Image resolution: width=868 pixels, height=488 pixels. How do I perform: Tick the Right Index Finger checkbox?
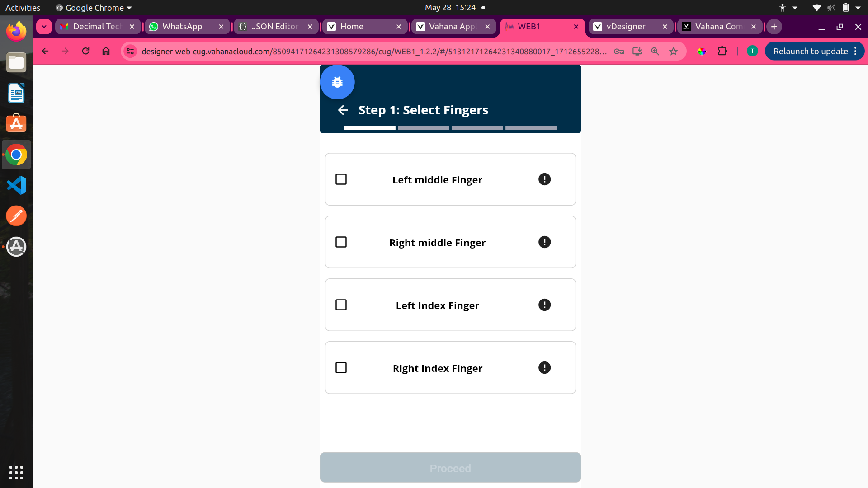(341, 368)
